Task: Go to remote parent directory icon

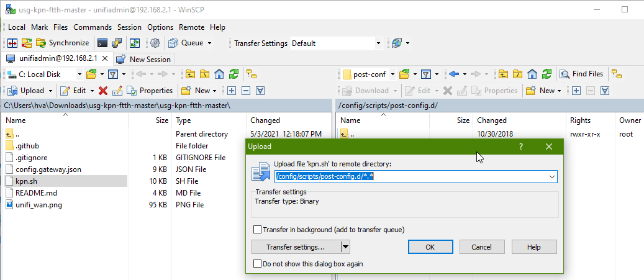Action: click(504, 74)
